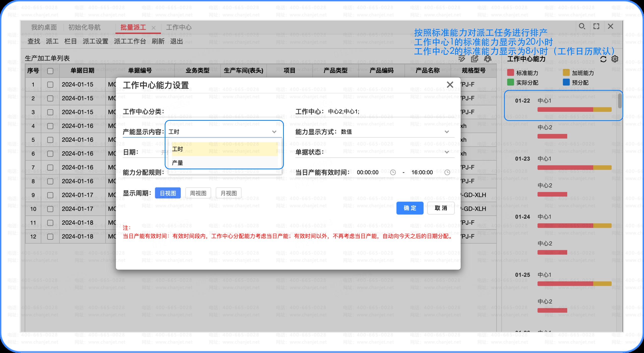
Task: Check the select-all checkbox in table header
Action: (x=50, y=71)
